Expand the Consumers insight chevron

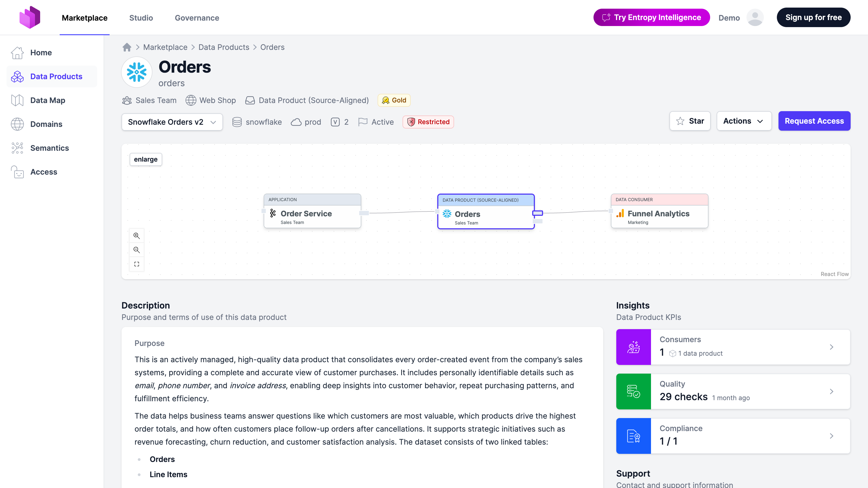tap(832, 347)
